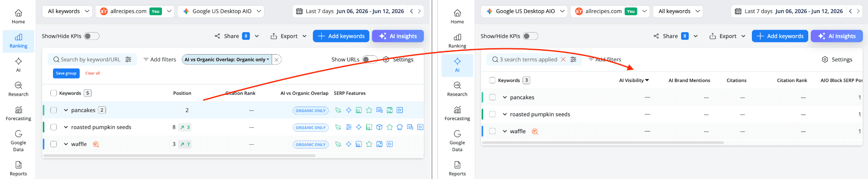Click orange search-intent icon beside waffle, left panel

(96, 144)
